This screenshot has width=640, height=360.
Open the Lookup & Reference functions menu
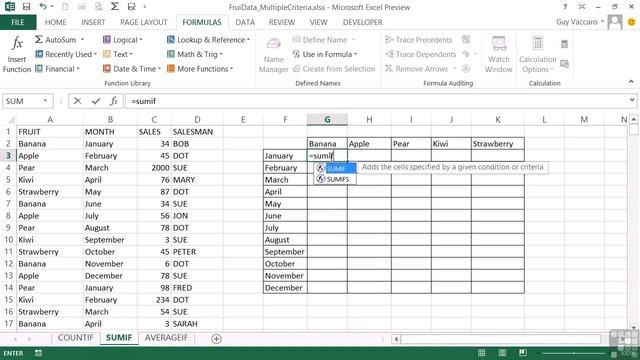(x=208, y=40)
